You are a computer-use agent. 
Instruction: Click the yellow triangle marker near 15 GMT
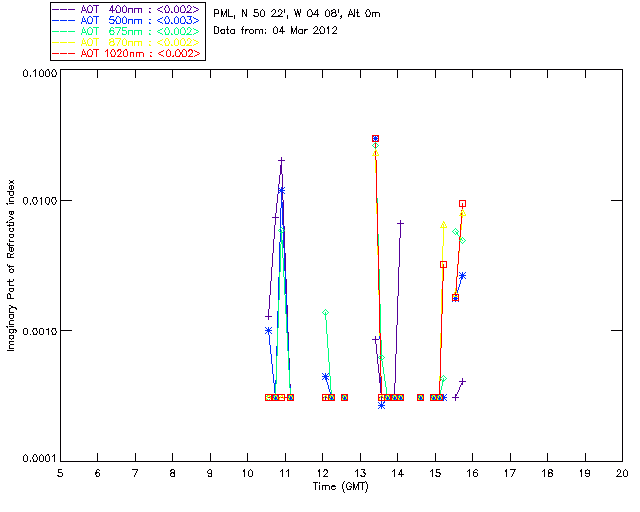[x=444, y=225]
